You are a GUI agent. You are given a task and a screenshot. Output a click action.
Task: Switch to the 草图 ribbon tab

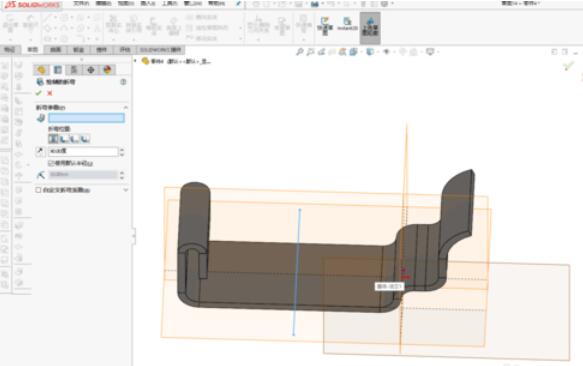pyautogui.click(x=33, y=49)
